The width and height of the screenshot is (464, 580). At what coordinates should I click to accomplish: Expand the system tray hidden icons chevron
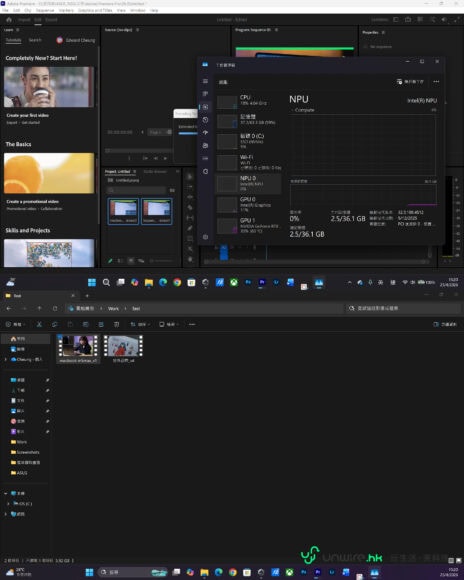pos(349,283)
